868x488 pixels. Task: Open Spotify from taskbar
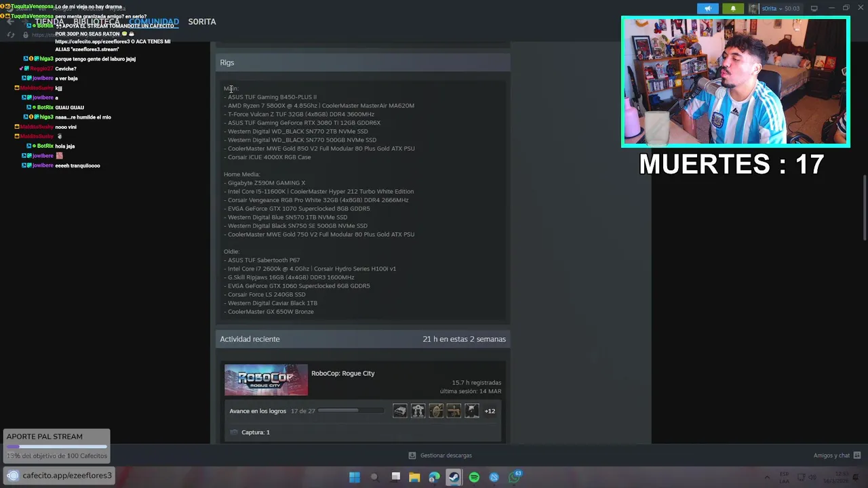[x=474, y=477]
